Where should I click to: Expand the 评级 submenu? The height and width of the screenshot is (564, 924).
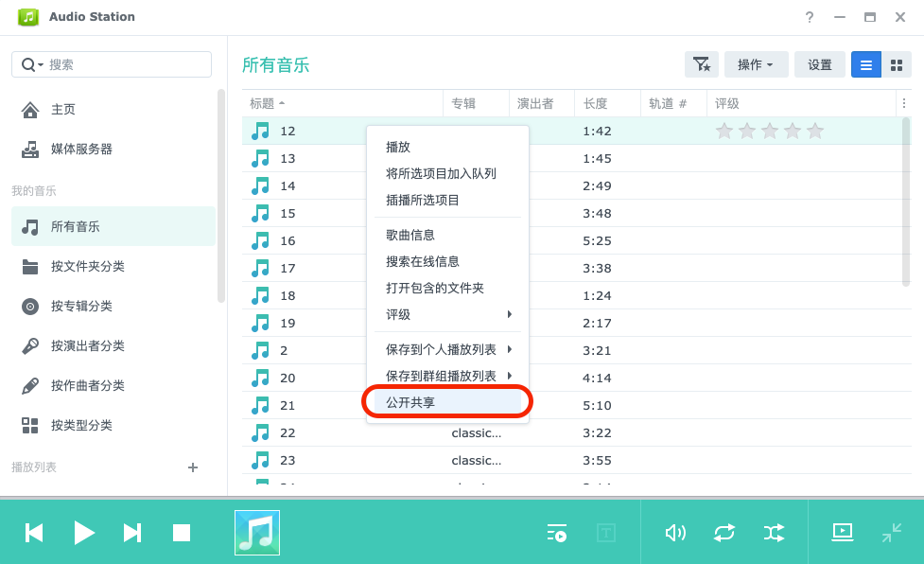[447, 314]
